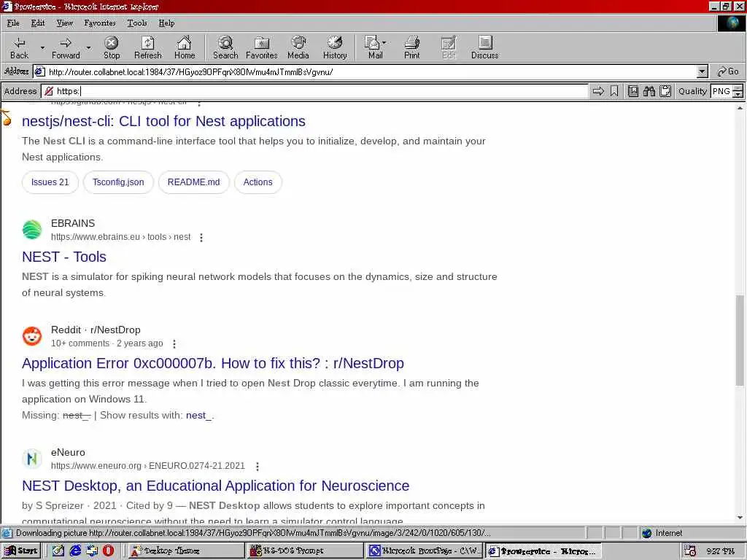Click the bookmarks book icon

pos(633,91)
